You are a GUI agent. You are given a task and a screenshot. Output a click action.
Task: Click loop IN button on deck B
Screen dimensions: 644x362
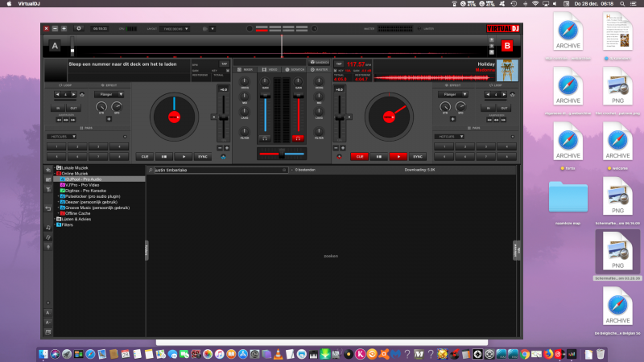click(489, 108)
